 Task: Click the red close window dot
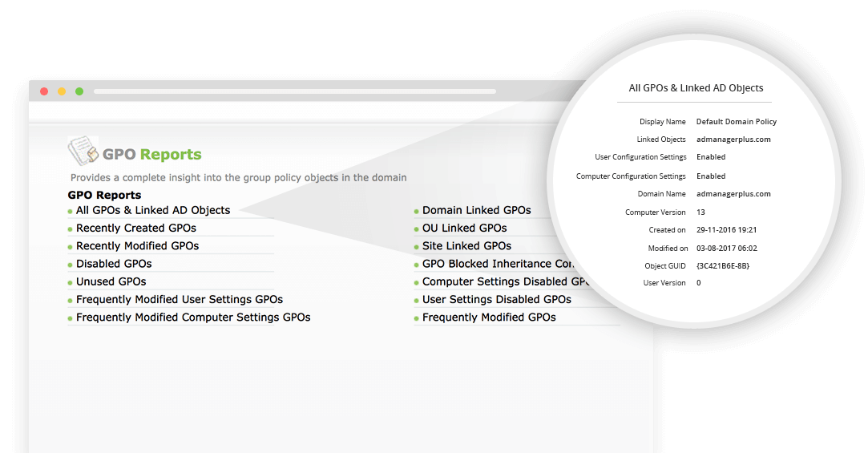pos(44,91)
